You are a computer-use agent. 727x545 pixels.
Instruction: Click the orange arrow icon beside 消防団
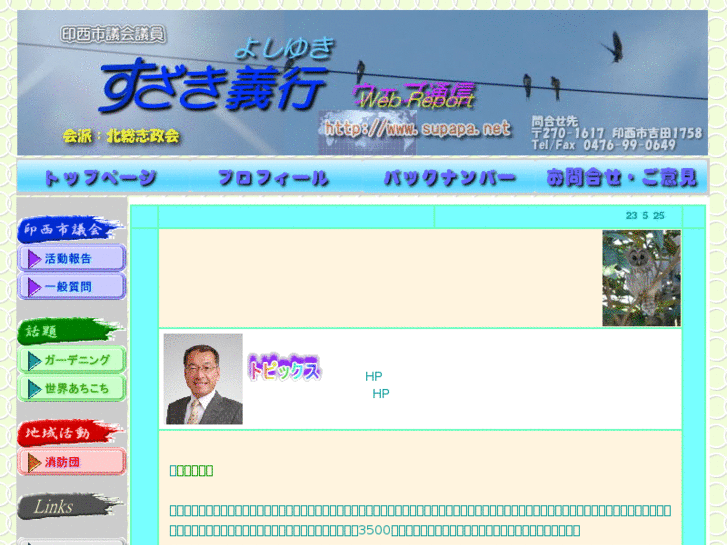[x=34, y=462]
